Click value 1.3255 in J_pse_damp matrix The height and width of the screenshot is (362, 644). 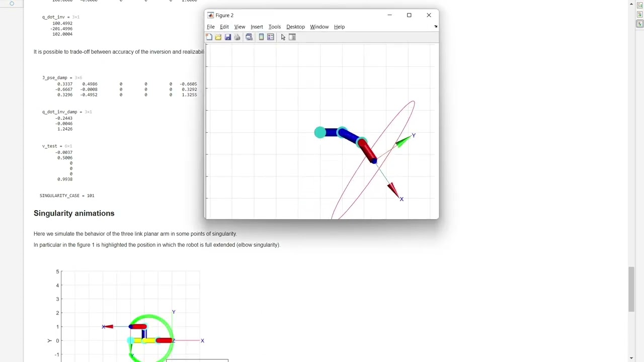(x=190, y=95)
